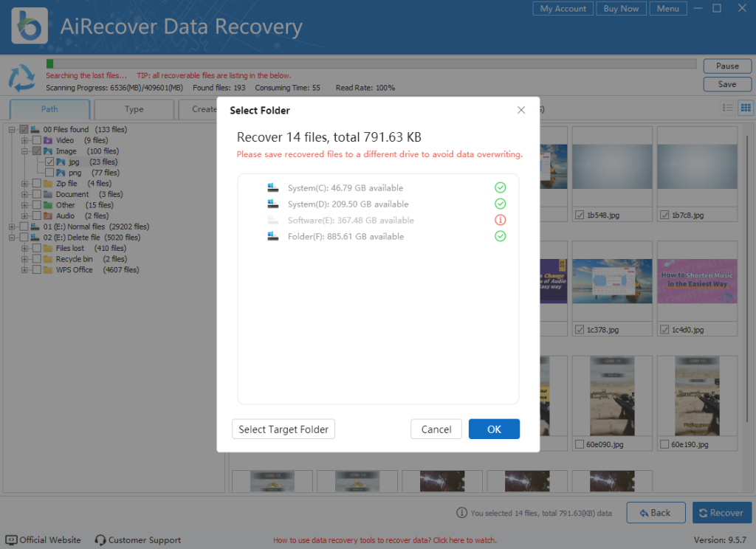Click the Image category icon in tree
Image resolution: width=756 pixels, height=549 pixels.
[48, 151]
